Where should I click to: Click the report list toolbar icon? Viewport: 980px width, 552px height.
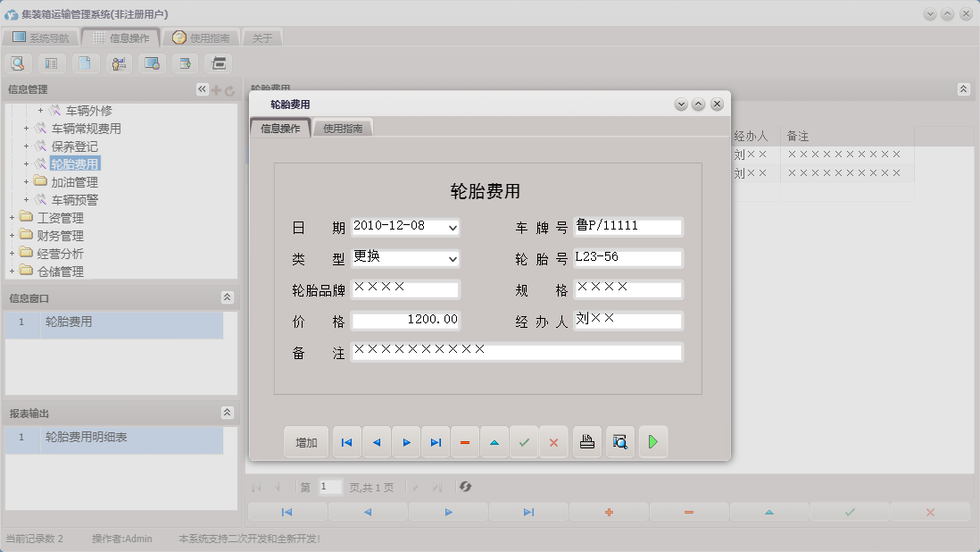pyautogui.click(x=50, y=63)
